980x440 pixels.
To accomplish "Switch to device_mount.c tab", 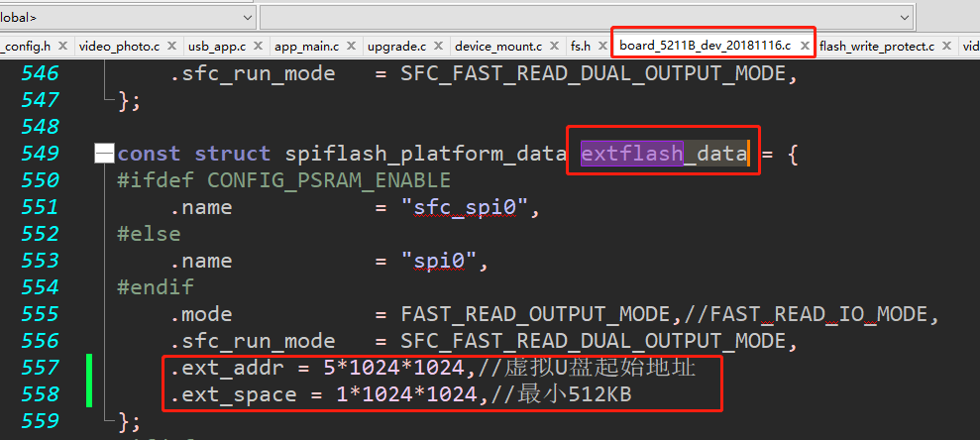I will point(498,47).
